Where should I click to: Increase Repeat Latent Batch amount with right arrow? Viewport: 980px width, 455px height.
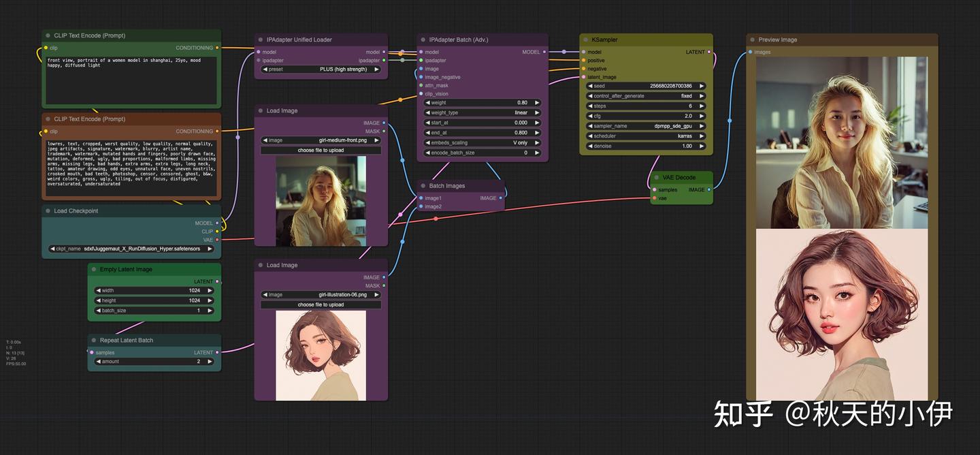tap(210, 362)
